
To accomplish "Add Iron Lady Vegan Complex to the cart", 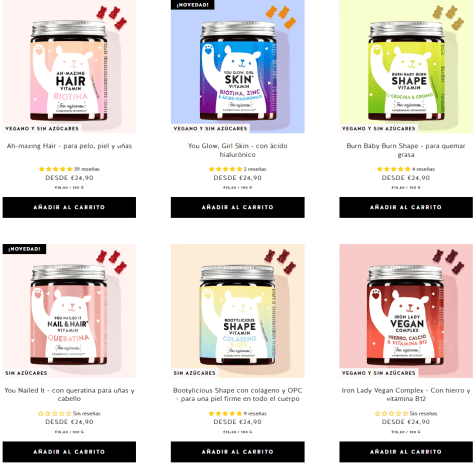I will (406, 452).
